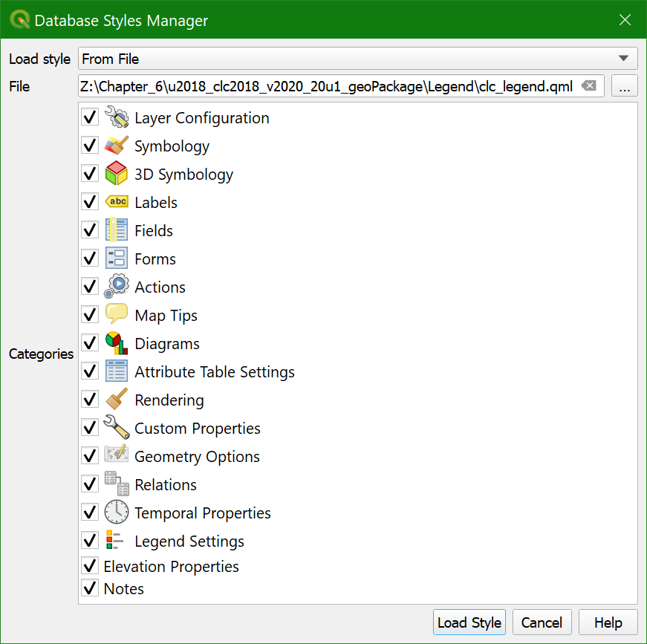
Task: Click the Symbology paintbrush icon
Action: click(117, 146)
